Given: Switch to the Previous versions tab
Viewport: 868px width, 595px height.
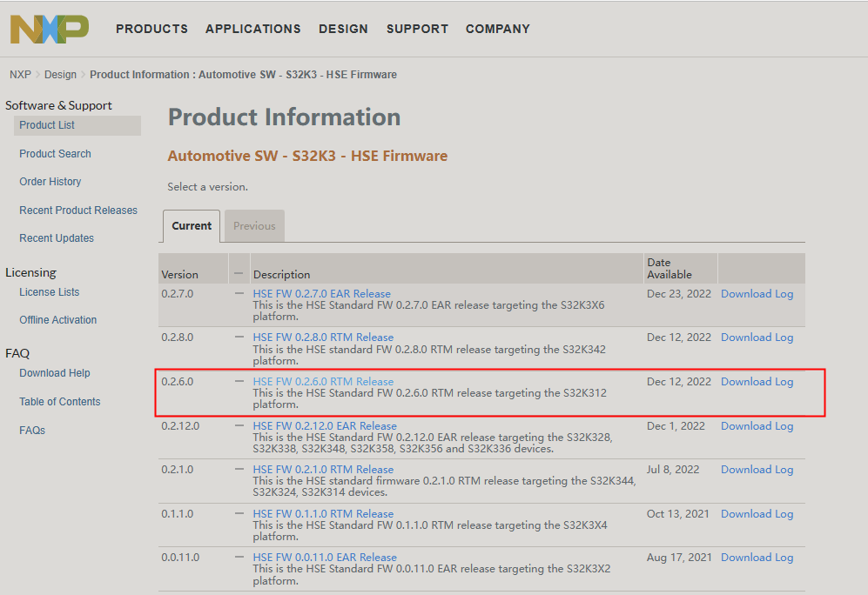Looking at the screenshot, I should (x=253, y=225).
